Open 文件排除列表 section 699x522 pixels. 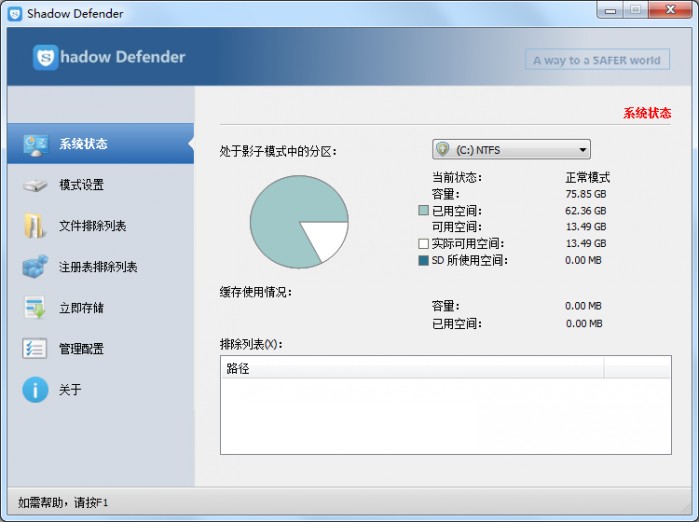101,226
